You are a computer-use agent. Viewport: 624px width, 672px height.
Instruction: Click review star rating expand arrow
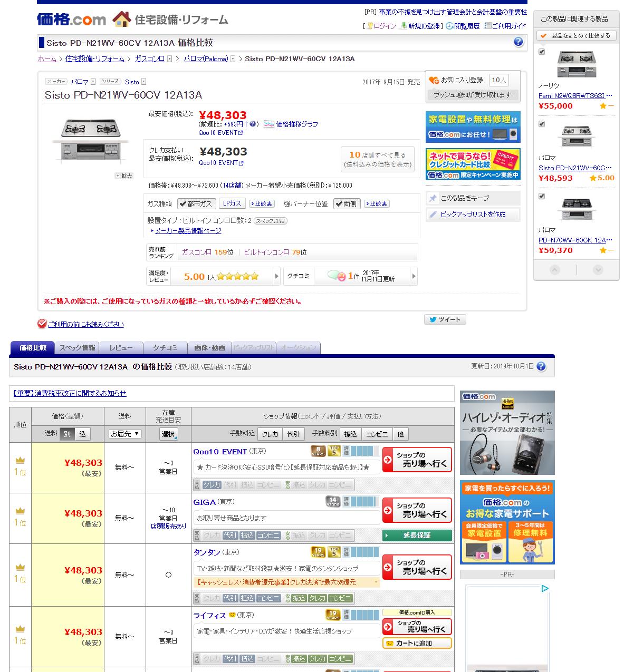pyautogui.click(x=276, y=276)
